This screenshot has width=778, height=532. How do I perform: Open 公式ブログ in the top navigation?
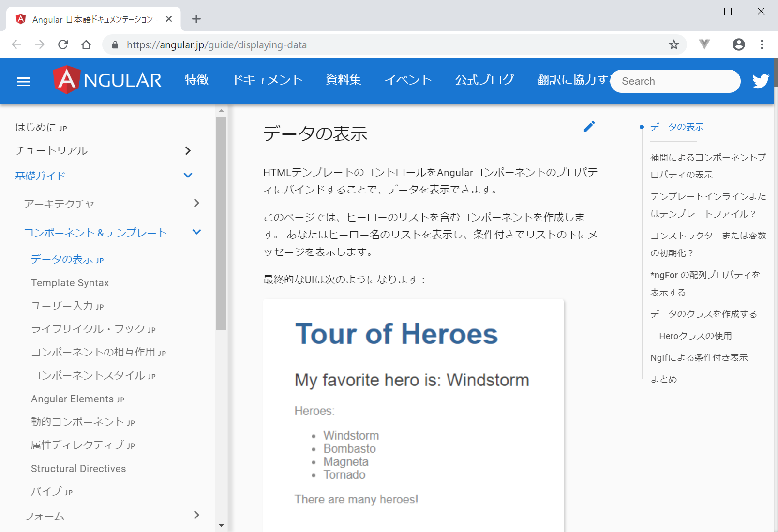tap(484, 80)
